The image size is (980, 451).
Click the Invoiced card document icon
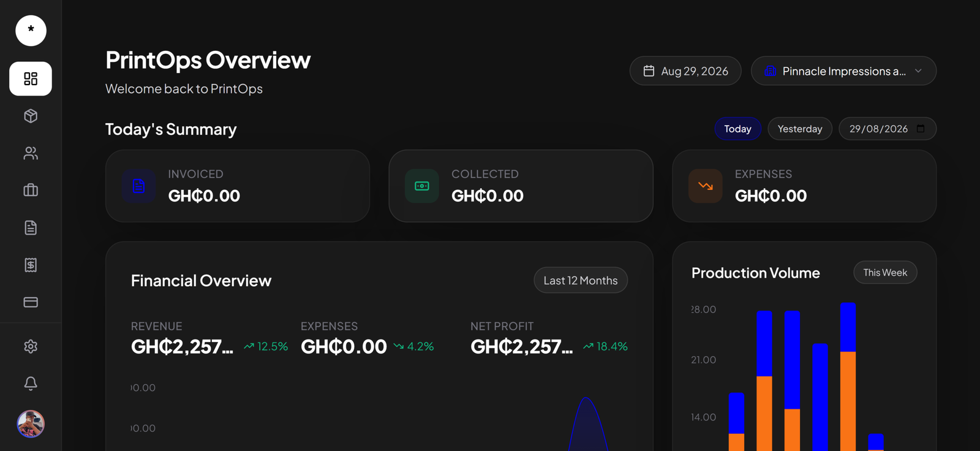(138, 186)
